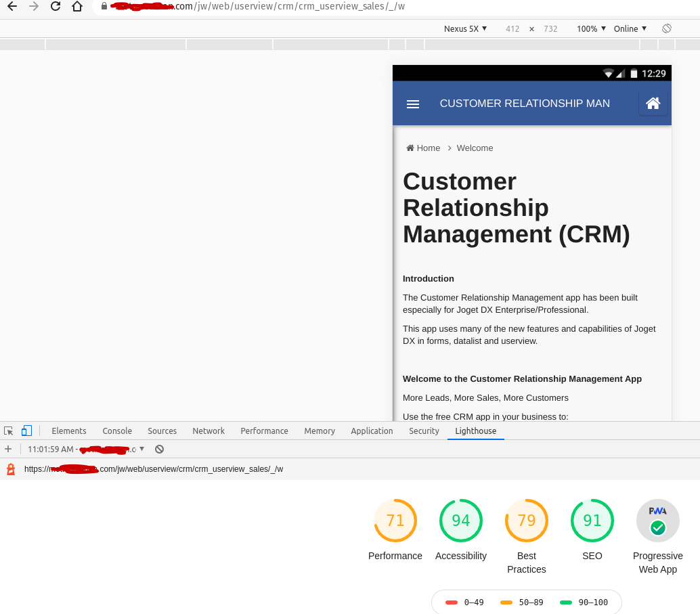Viewport: 700px width, 614px height.
Task: Switch to the Network tab
Action: coord(209,431)
